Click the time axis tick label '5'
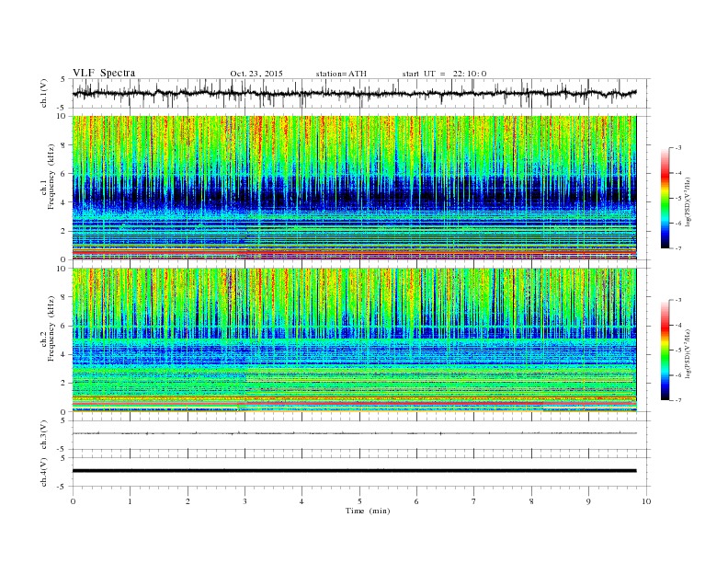Viewport: 728px width, 563px height. [359, 501]
